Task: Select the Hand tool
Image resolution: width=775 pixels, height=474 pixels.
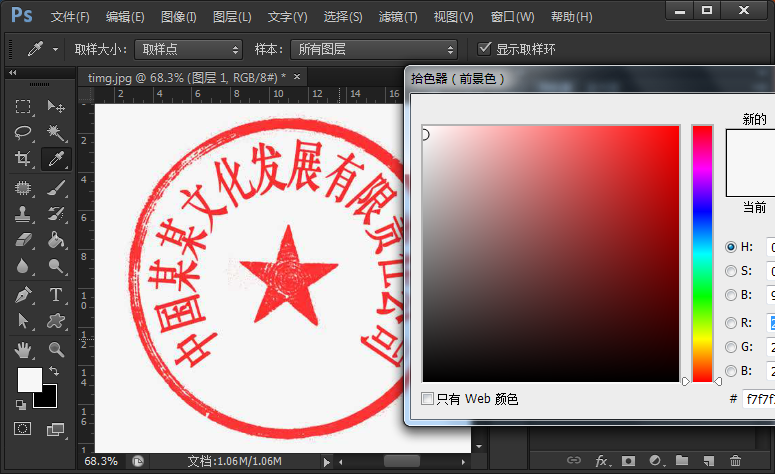Action: pyautogui.click(x=23, y=350)
